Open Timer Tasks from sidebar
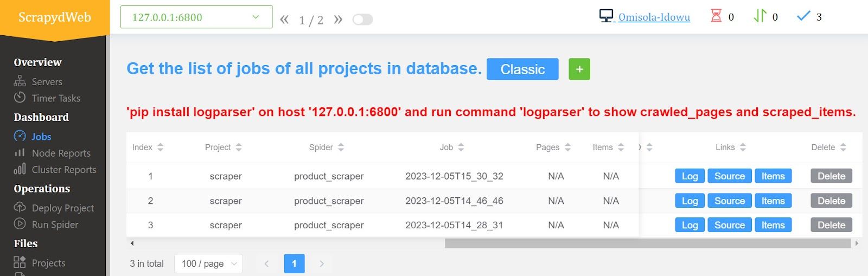 [x=56, y=98]
